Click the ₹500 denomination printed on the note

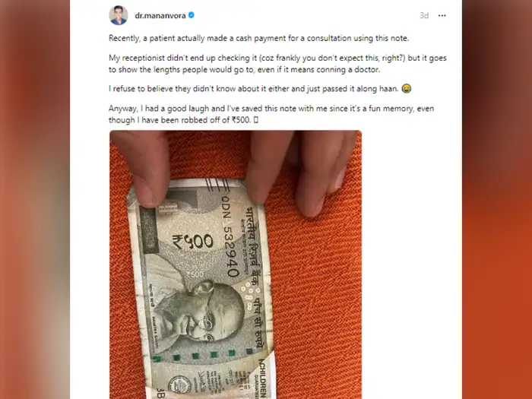(x=193, y=242)
